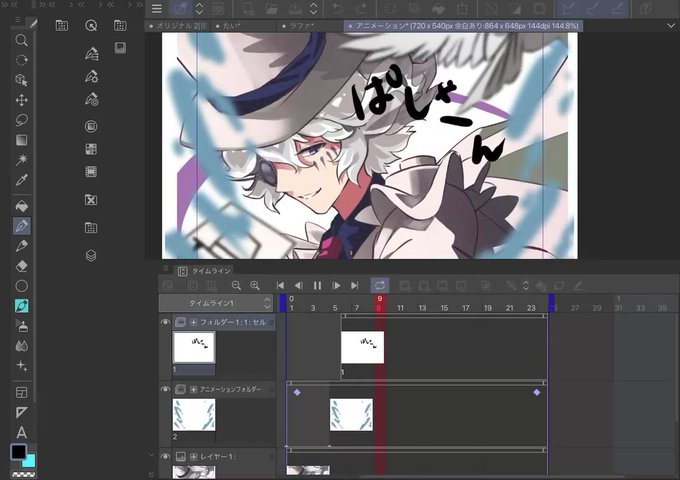Viewport: 680px width, 480px height.
Task: Pick the cyan sub color swatch
Action: click(x=29, y=461)
